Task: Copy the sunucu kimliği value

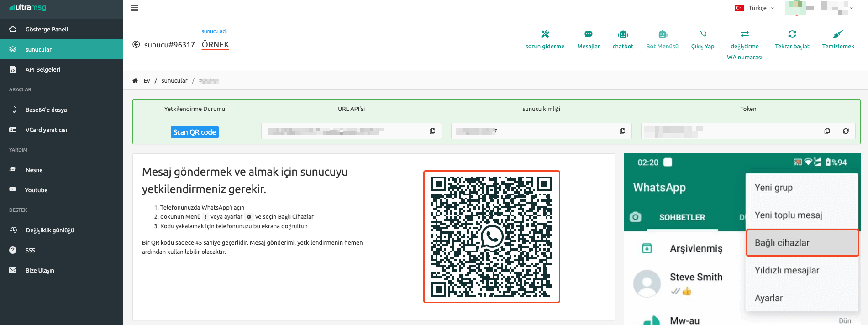Action: pos(622,131)
